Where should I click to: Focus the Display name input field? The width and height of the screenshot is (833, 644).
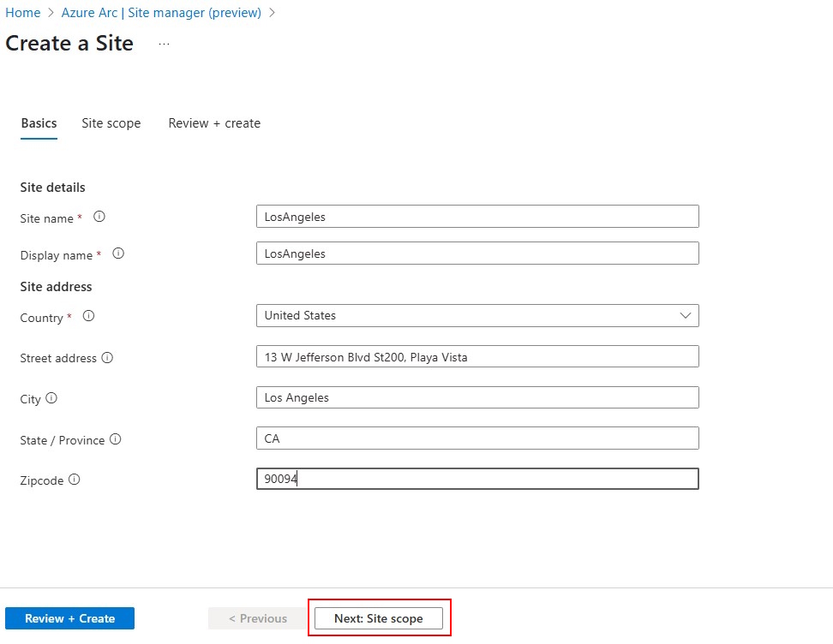[x=477, y=253]
